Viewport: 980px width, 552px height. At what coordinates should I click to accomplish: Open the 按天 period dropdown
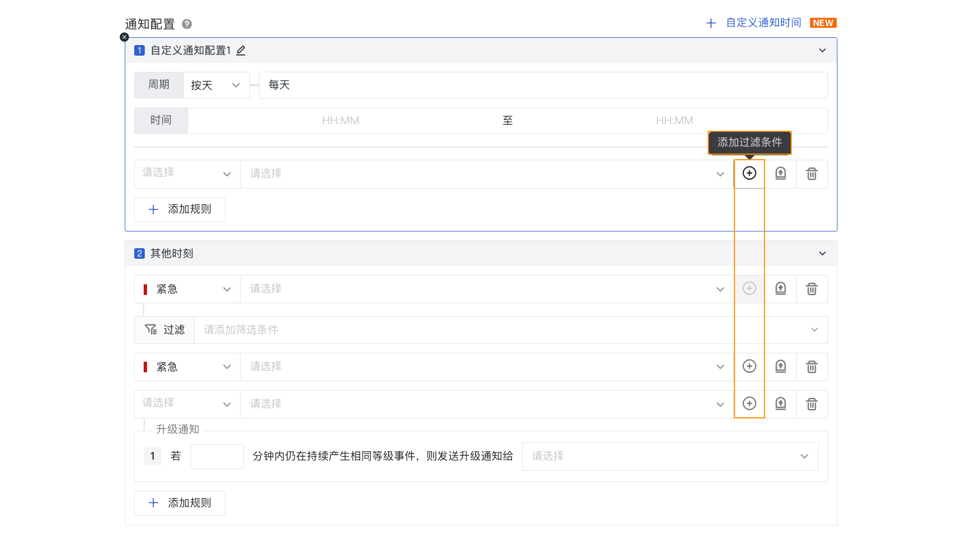coord(216,85)
